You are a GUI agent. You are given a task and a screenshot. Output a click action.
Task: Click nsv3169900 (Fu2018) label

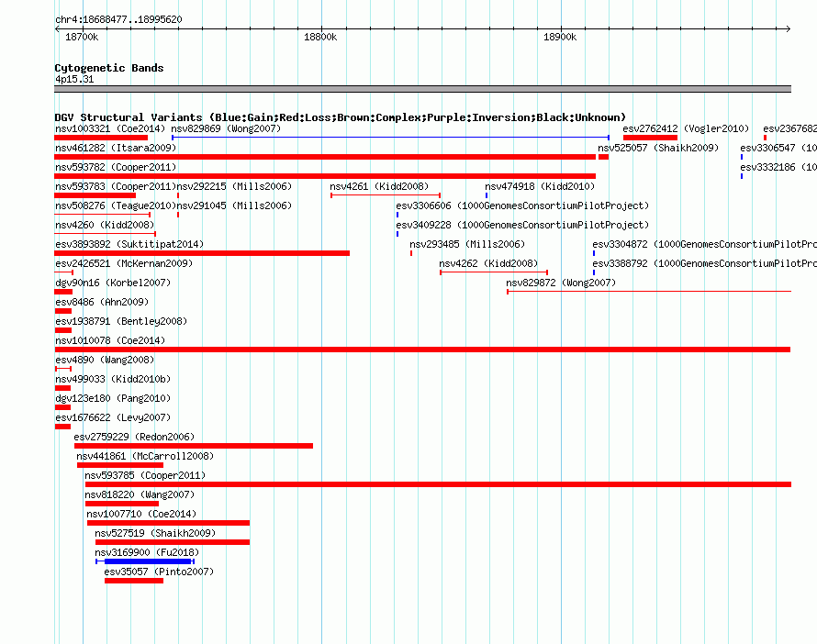click(x=147, y=552)
